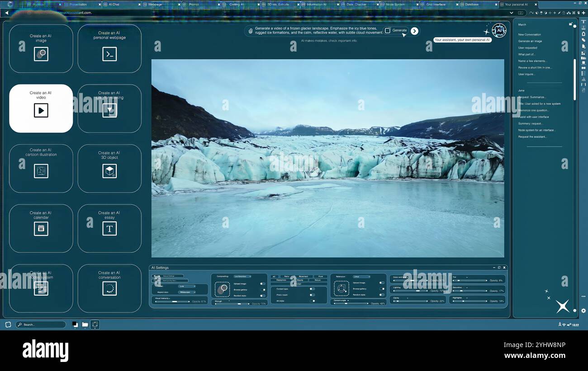This screenshot has width=588, height=371.
Task: Open the Generate an image conversation
Action: 530,41
